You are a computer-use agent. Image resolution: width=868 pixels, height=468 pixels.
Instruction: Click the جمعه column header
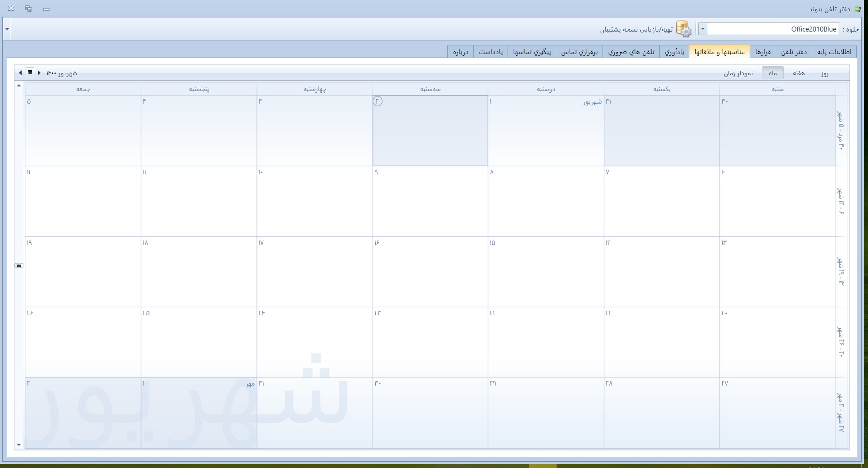83,89
